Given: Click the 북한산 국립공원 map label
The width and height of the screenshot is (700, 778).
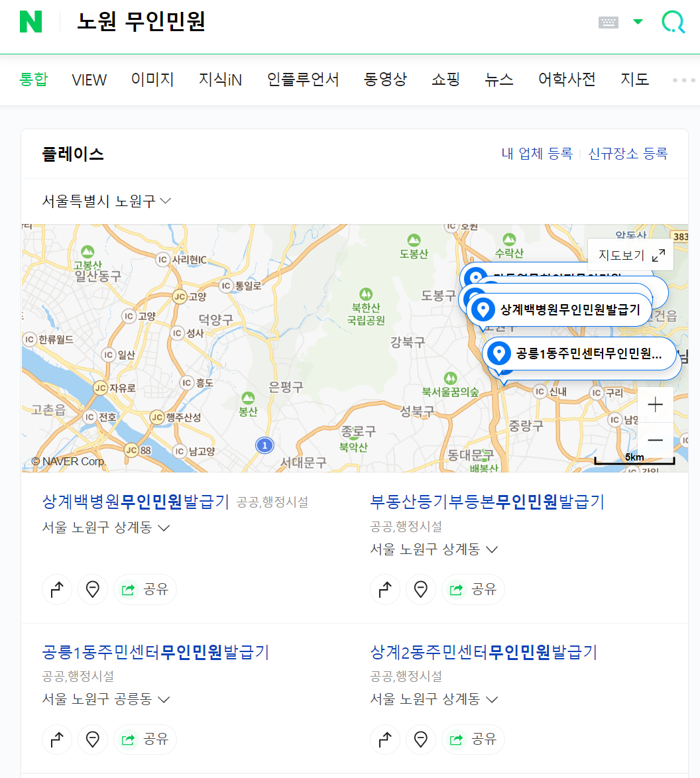Looking at the screenshot, I should (366, 313).
